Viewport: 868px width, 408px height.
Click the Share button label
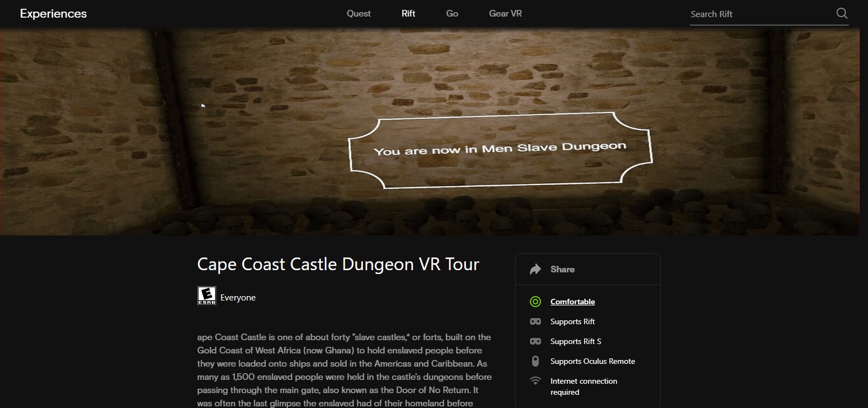pyautogui.click(x=562, y=269)
